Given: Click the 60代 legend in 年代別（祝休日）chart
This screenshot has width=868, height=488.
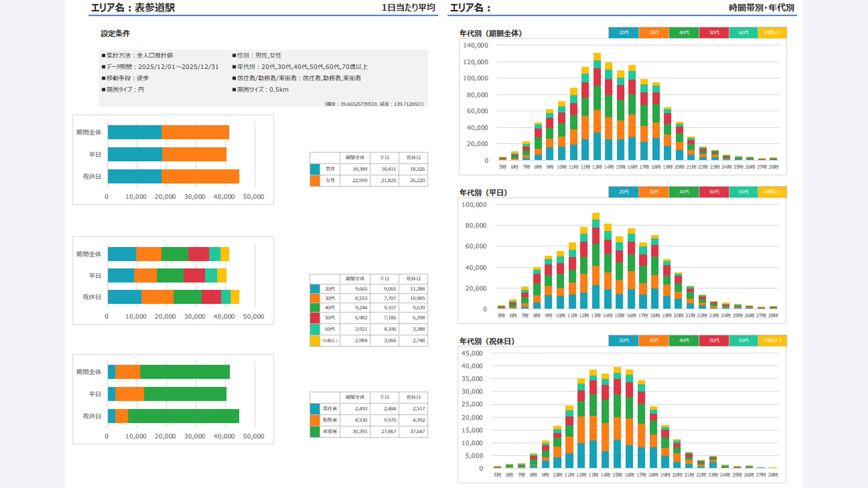Looking at the screenshot, I should [x=743, y=340].
